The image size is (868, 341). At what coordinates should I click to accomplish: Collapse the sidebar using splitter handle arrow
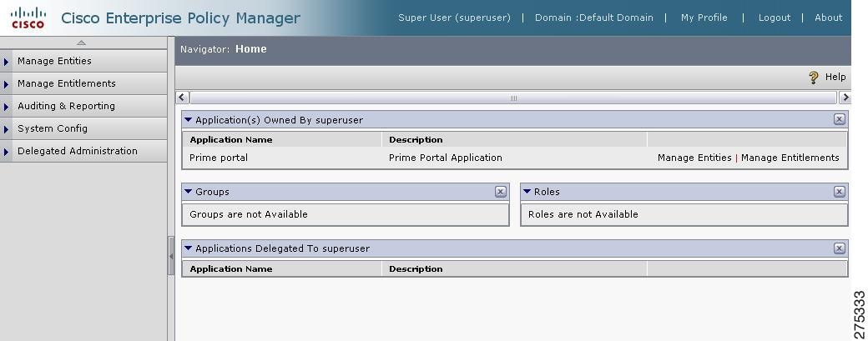(x=171, y=257)
